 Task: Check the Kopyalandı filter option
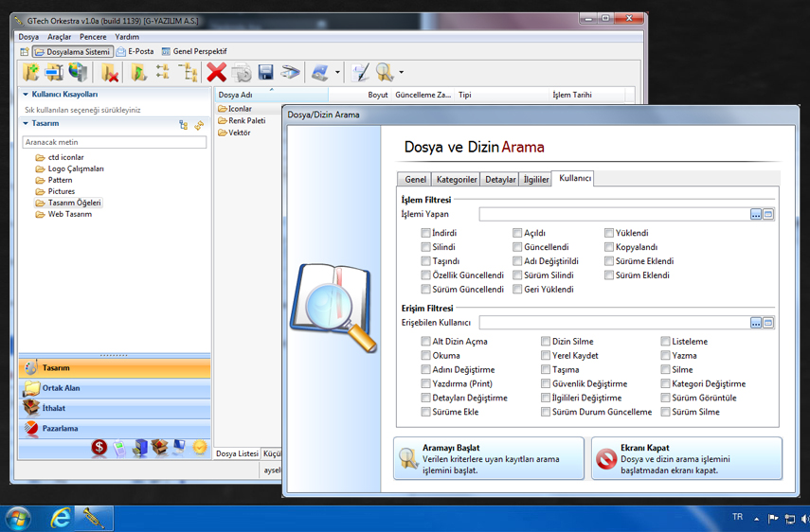pos(609,247)
